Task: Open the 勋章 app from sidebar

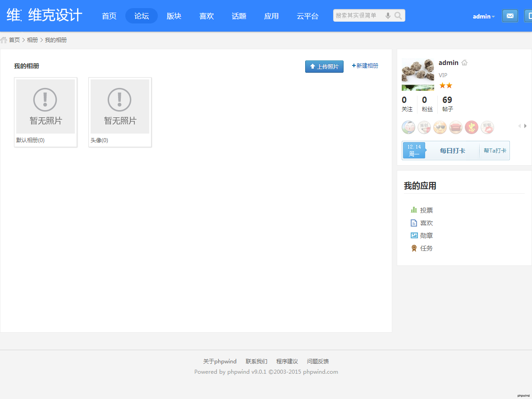Action: [x=426, y=236]
